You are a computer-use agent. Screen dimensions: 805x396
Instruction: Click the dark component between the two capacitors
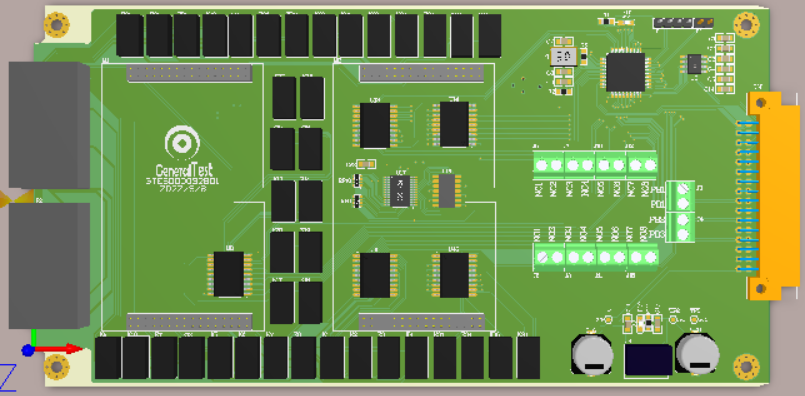pos(648,360)
